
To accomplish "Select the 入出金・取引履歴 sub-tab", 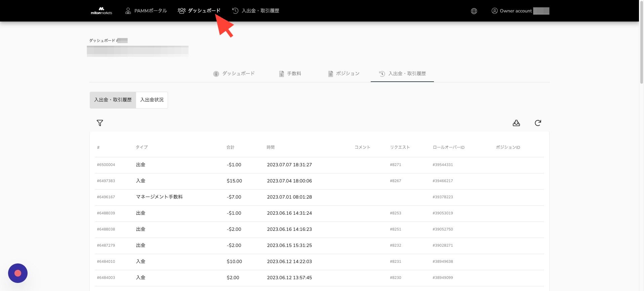I will coord(402,74).
